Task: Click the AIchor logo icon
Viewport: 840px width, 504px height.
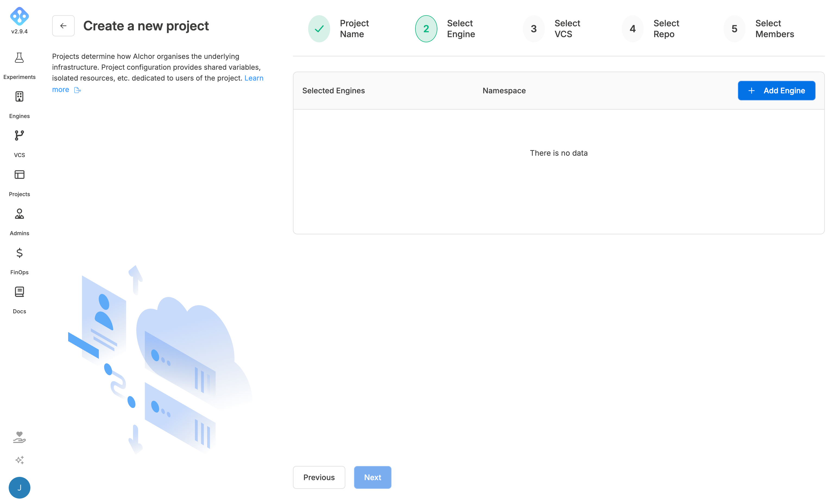Action: [x=19, y=16]
